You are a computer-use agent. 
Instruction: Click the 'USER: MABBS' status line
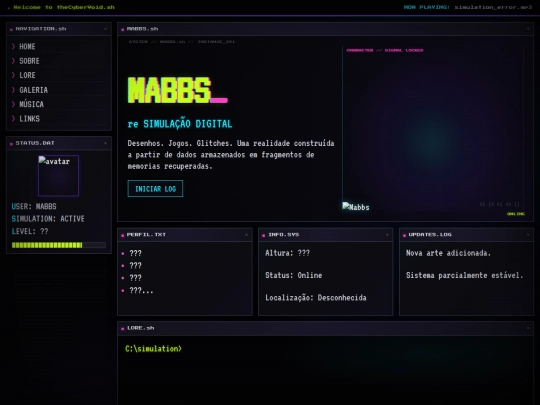point(34,206)
